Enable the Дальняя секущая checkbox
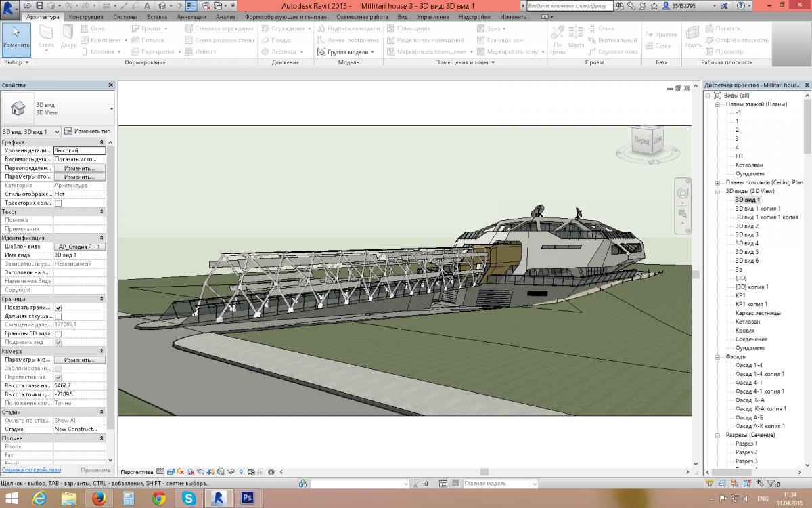 pyautogui.click(x=58, y=316)
